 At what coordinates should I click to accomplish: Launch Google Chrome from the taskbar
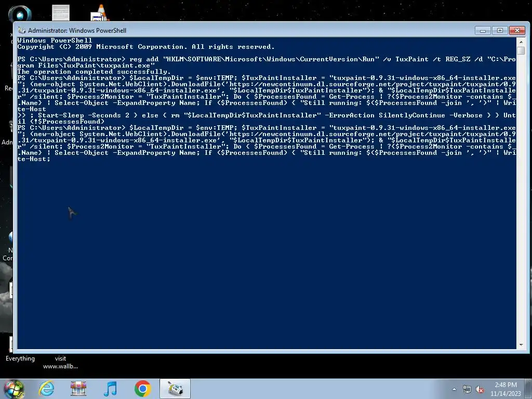point(142,389)
